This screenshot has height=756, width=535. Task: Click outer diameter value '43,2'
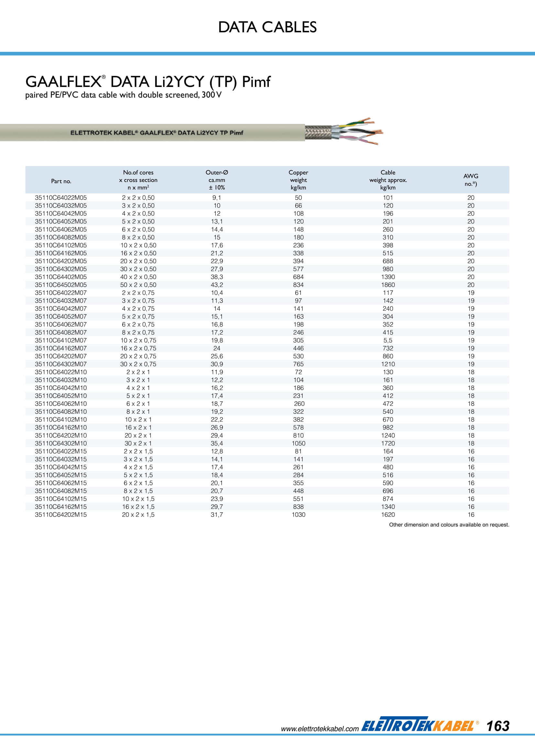point(217,285)
